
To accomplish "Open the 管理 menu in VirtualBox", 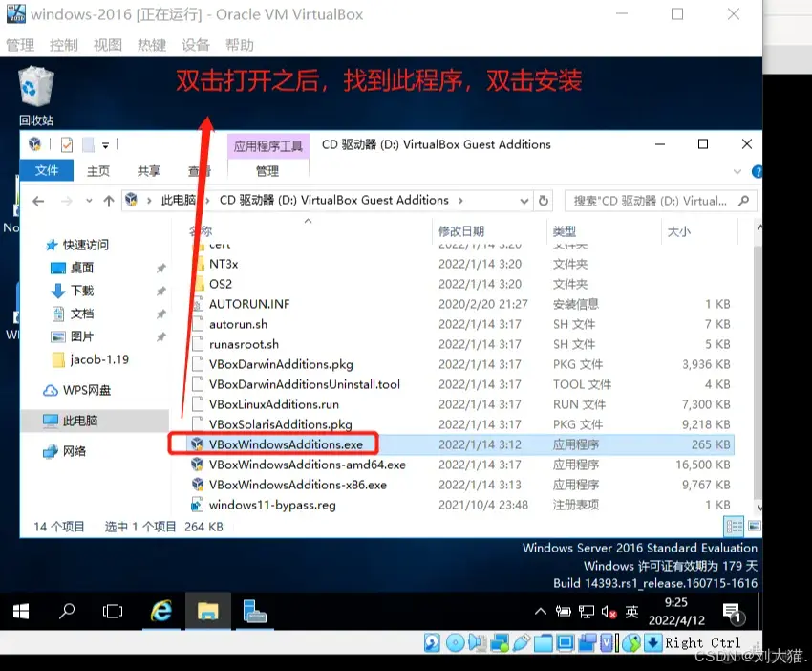I will [20, 45].
